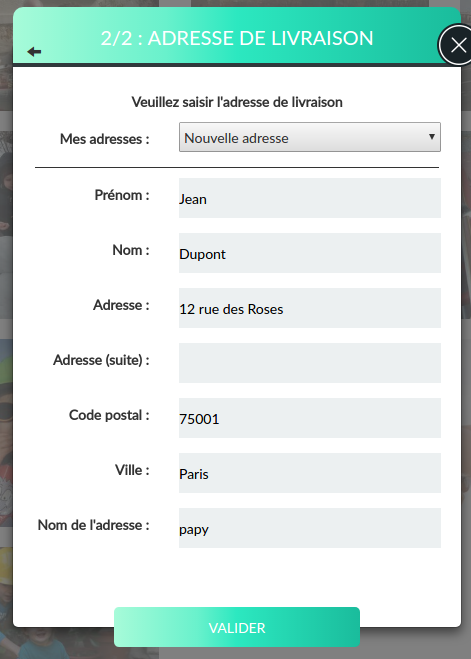Focus the Prénom field containing Jean
The image size is (471, 659).
coord(310,198)
